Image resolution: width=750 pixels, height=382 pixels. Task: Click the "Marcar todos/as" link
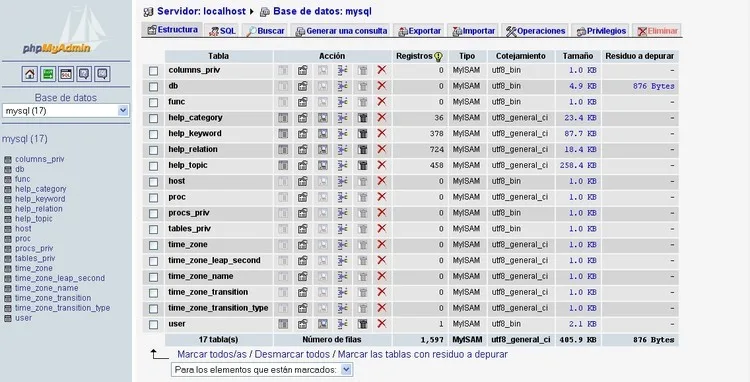tap(212, 354)
